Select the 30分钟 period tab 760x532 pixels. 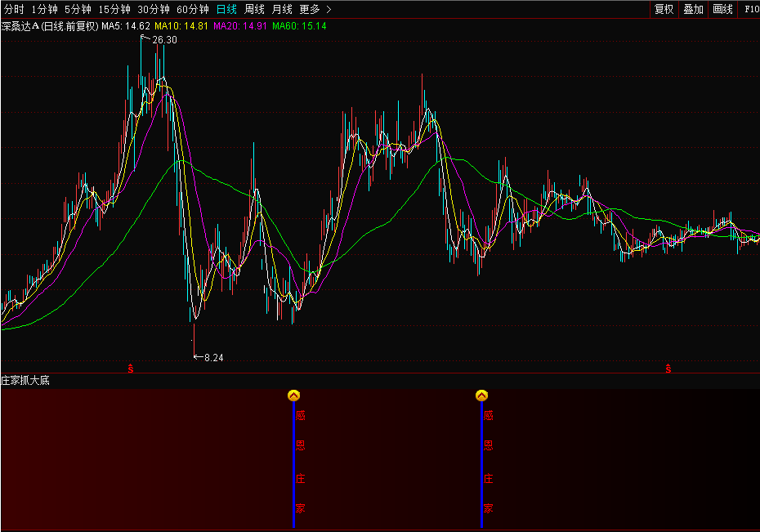(154, 9)
